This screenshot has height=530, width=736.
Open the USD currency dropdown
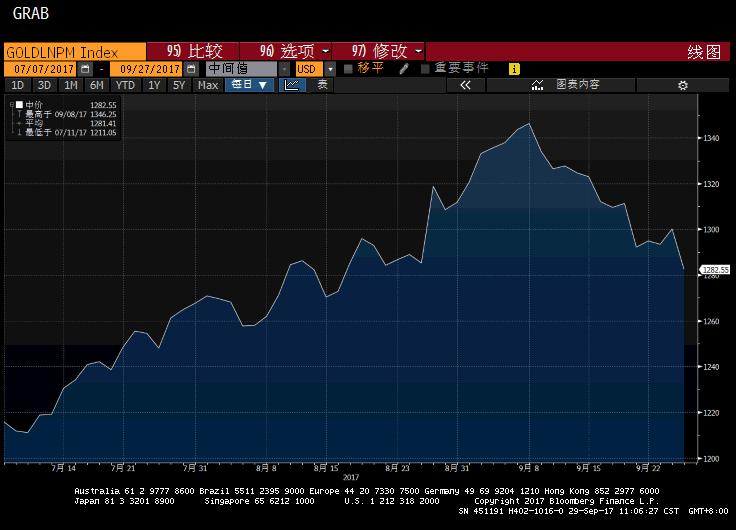(x=311, y=69)
